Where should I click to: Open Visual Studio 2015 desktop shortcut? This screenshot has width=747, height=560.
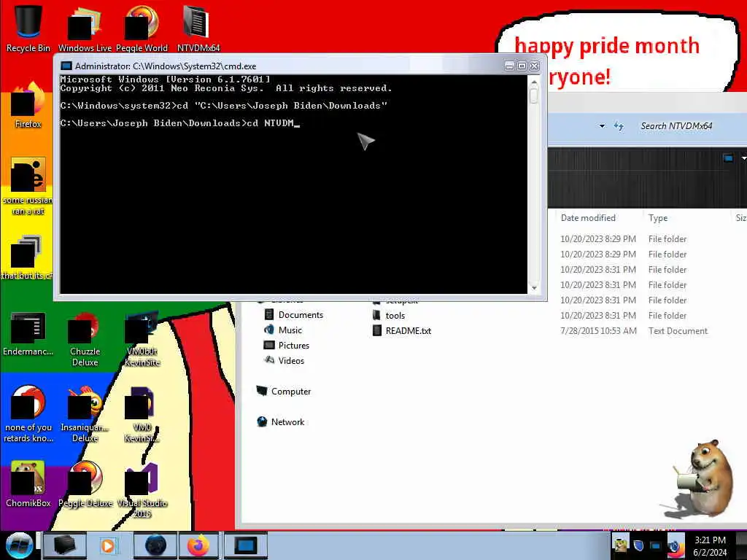(142, 489)
